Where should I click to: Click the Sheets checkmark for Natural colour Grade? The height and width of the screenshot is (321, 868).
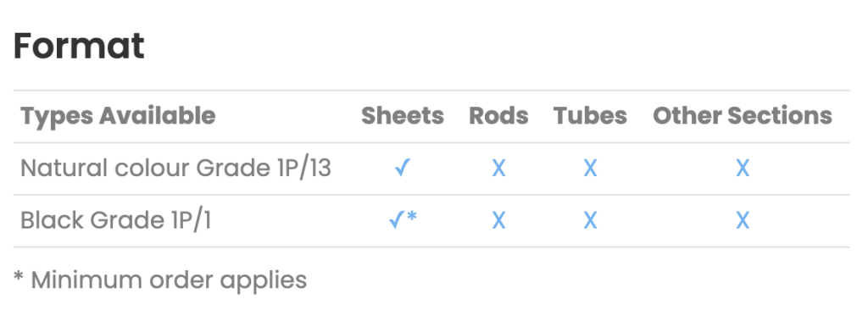[403, 169]
